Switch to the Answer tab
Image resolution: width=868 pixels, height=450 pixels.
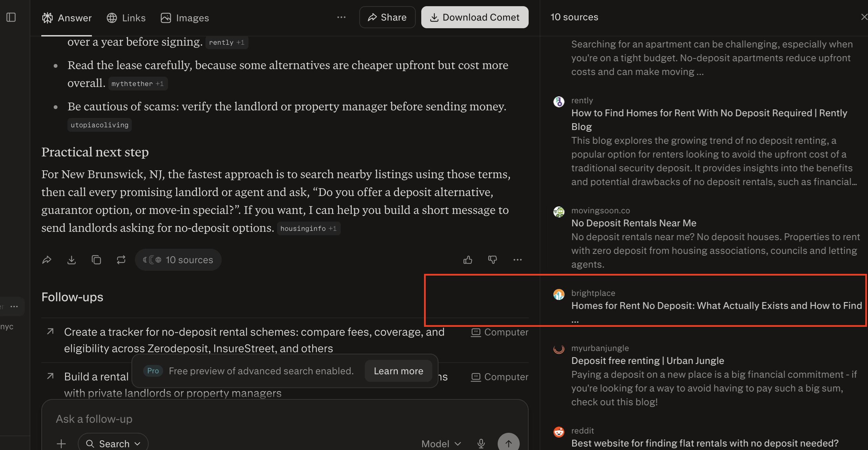coord(67,18)
